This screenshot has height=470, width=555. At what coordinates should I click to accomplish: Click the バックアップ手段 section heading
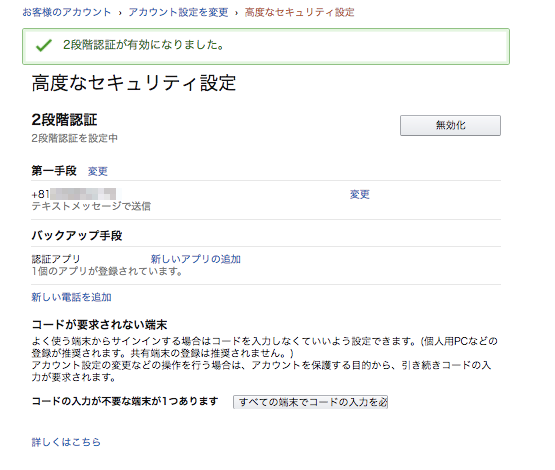coord(77,235)
